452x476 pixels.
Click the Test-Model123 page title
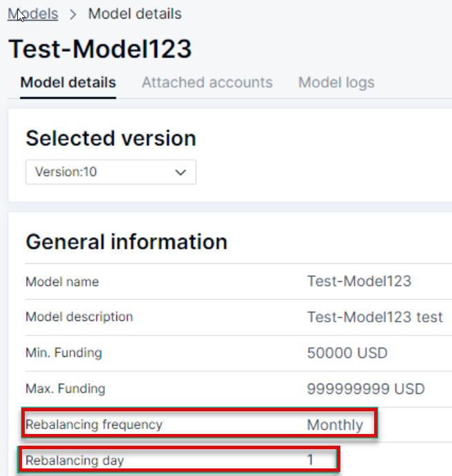(100, 49)
